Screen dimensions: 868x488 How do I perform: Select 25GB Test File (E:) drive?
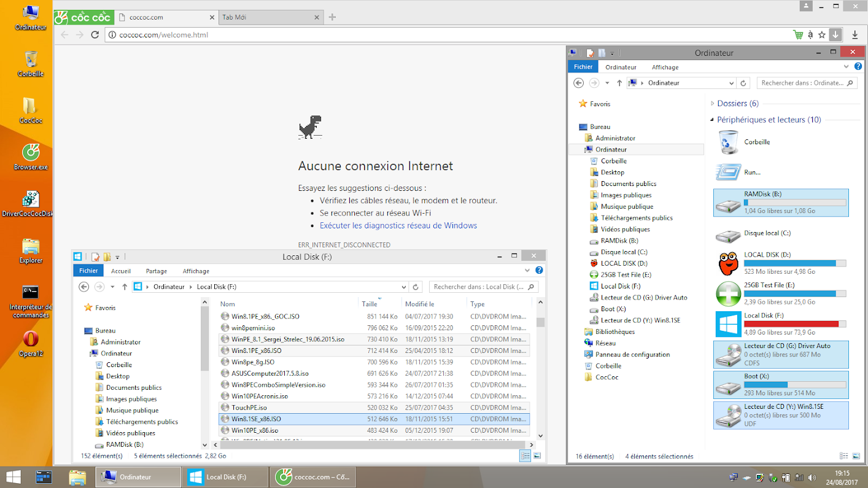(x=781, y=293)
